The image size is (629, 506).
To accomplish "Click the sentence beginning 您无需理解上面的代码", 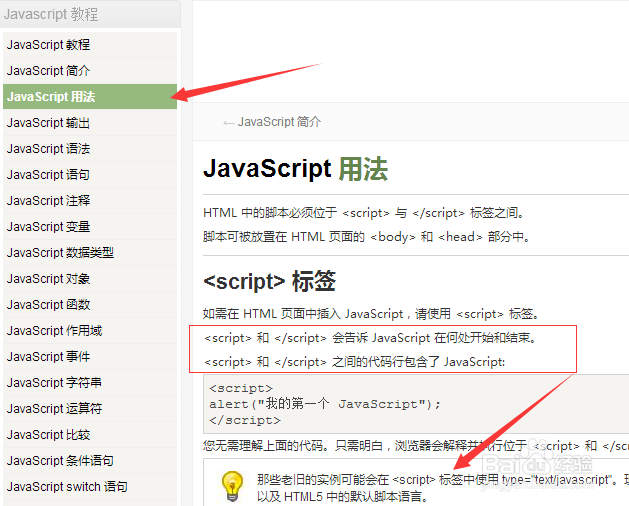I will coord(416,445).
